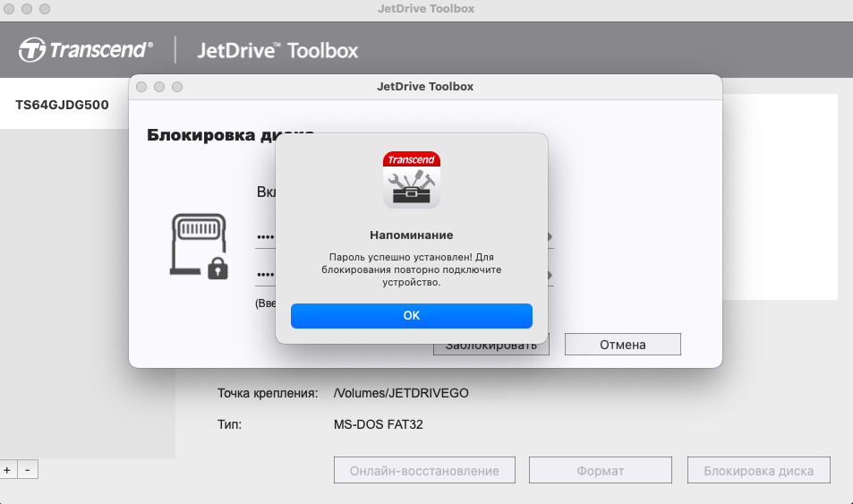Click the Точка крепления label
This screenshot has width=853, height=504.
(x=268, y=393)
